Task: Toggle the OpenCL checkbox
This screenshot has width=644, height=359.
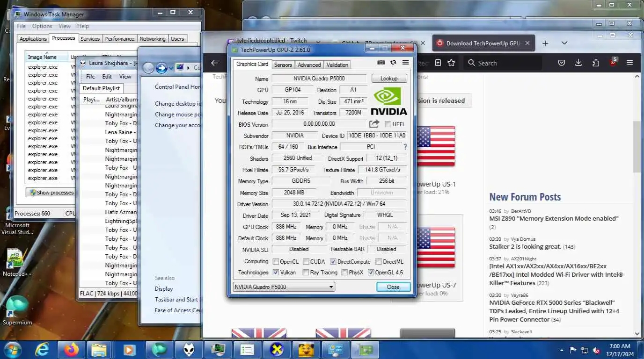Action: (x=276, y=262)
